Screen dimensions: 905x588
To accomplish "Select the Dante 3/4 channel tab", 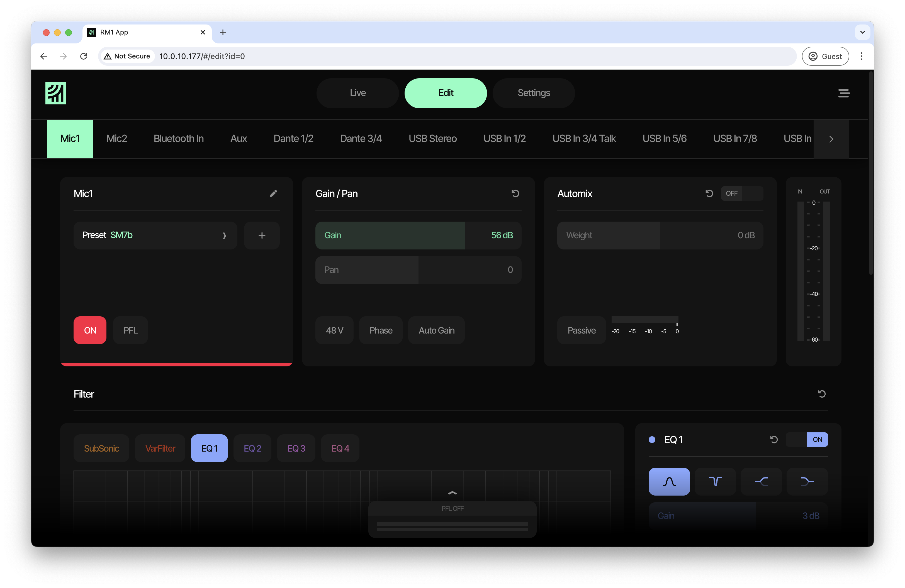I will [x=361, y=139].
